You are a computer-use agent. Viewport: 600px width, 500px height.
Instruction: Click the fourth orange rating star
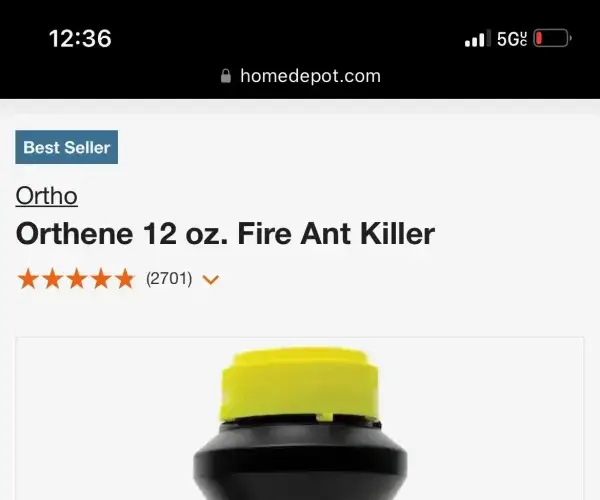(101, 279)
